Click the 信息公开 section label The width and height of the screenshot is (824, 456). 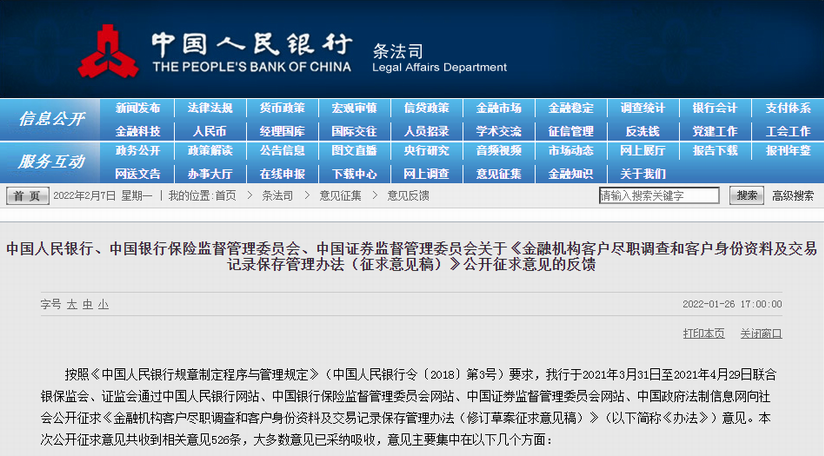(x=51, y=119)
